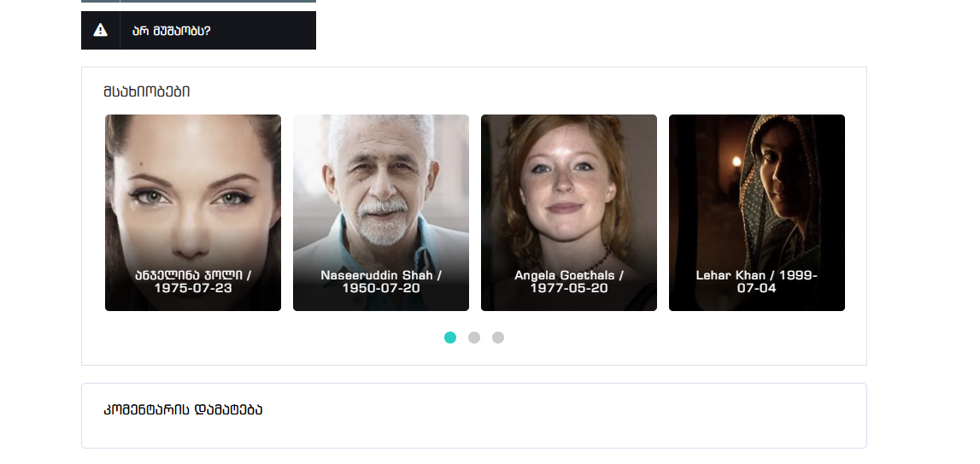Click the warning triangle icon
Viewport: 980px width, 464px height.
[x=100, y=30]
